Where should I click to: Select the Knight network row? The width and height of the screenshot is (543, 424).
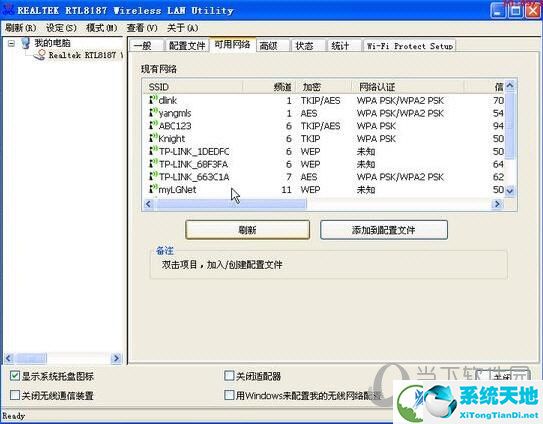[324, 139]
